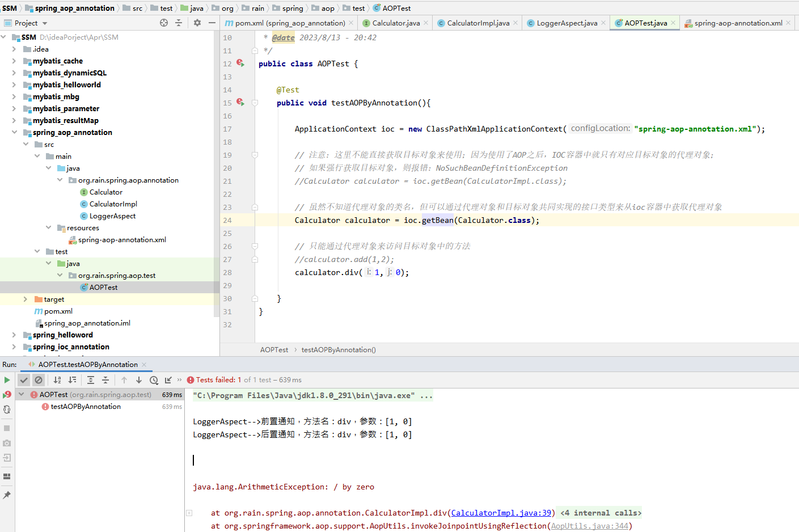
Task: Fold the comment block at line 19
Action: tap(255, 155)
